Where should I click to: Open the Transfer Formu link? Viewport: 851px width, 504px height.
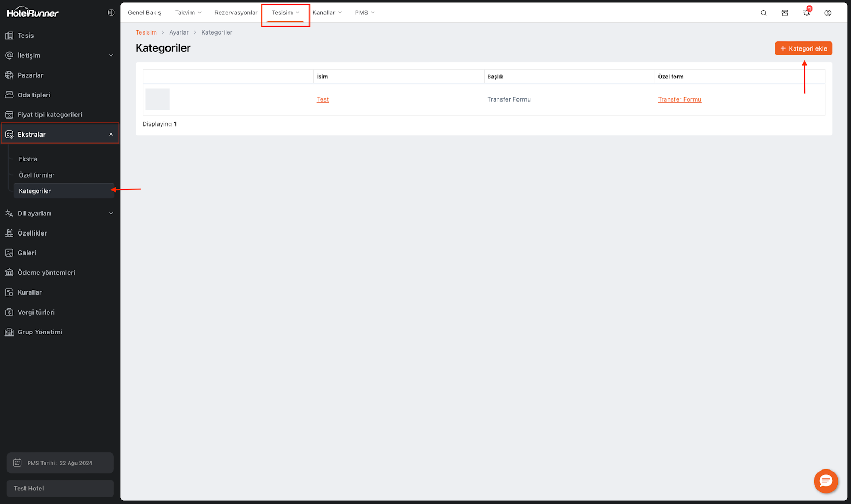(679, 99)
